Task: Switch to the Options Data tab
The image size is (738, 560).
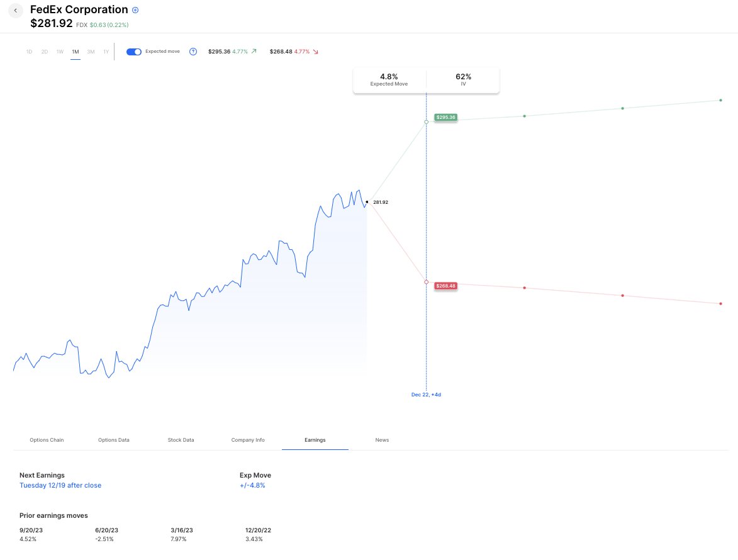Action: coord(114,440)
